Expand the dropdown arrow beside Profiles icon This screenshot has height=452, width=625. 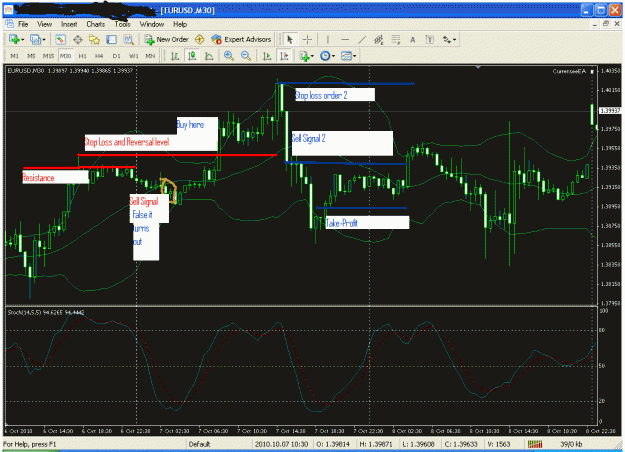44,40
